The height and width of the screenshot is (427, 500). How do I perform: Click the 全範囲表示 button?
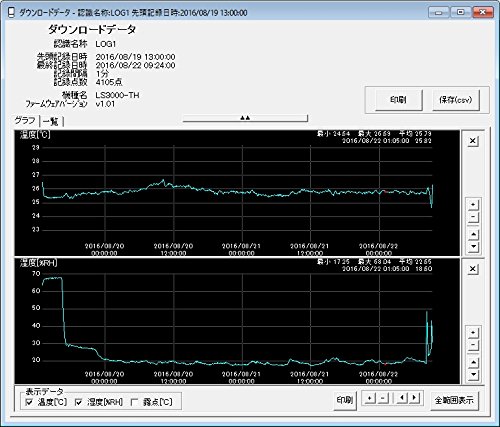454,400
